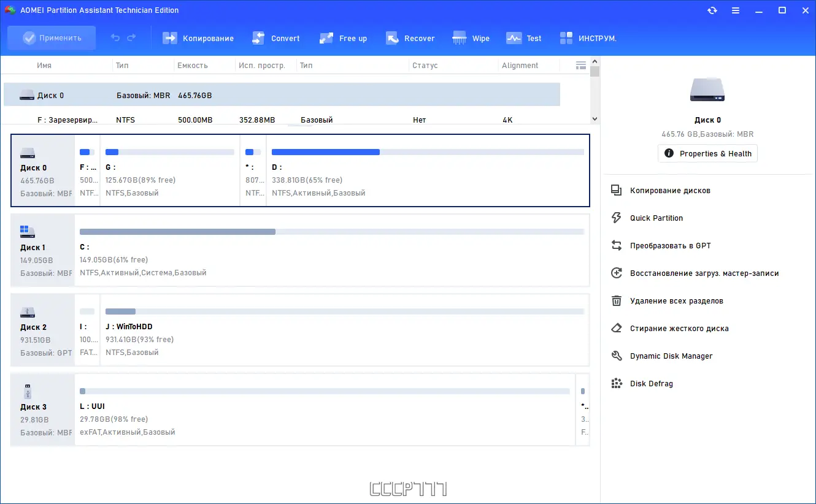Open the column view options icon
The image size is (816, 504).
click(580, 65)
